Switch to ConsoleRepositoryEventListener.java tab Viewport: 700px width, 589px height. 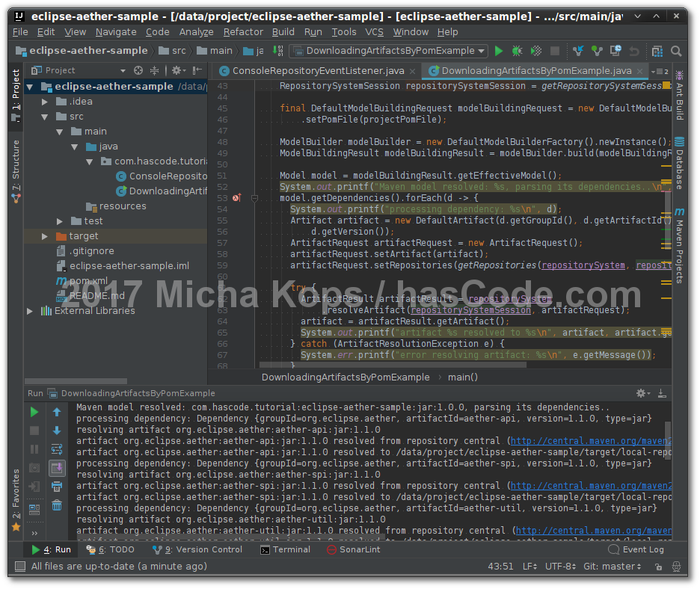318,71
